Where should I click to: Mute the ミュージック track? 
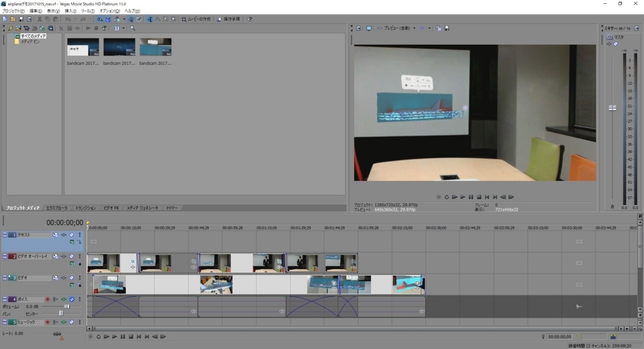point(72,323)
